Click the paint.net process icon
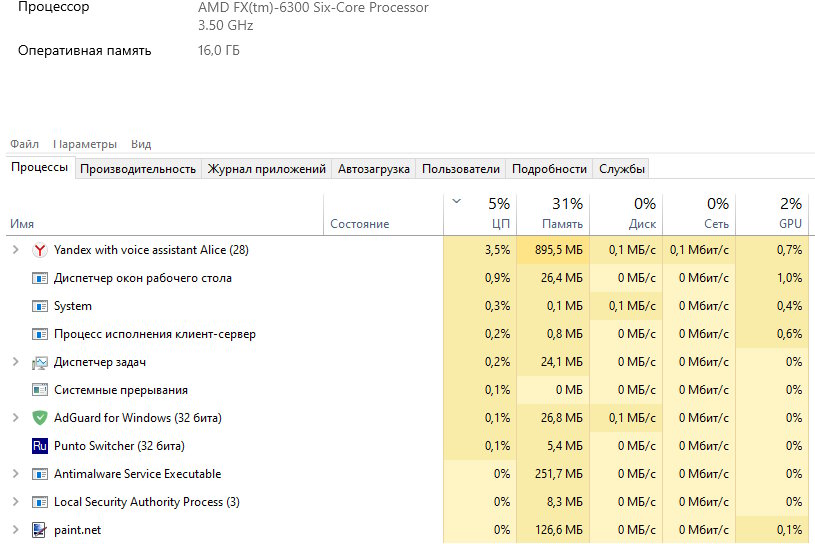The width and height of the screenshot is (815, 544). pyautogui.click(x=40, y=530)
